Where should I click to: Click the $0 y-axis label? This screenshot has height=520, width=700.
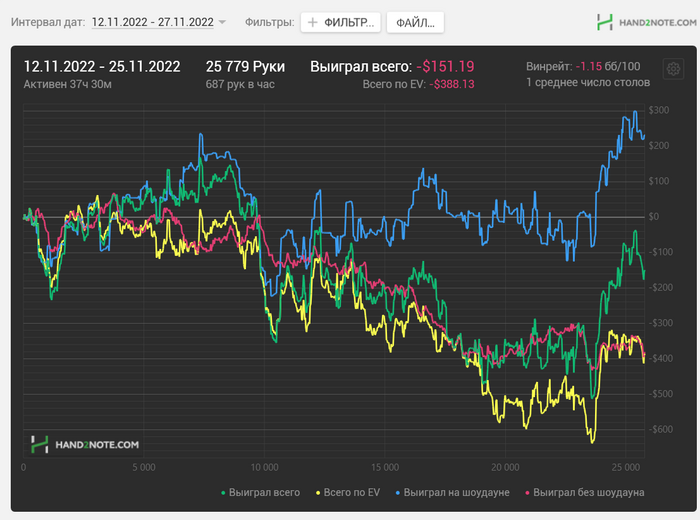click(x=654, y=216)
